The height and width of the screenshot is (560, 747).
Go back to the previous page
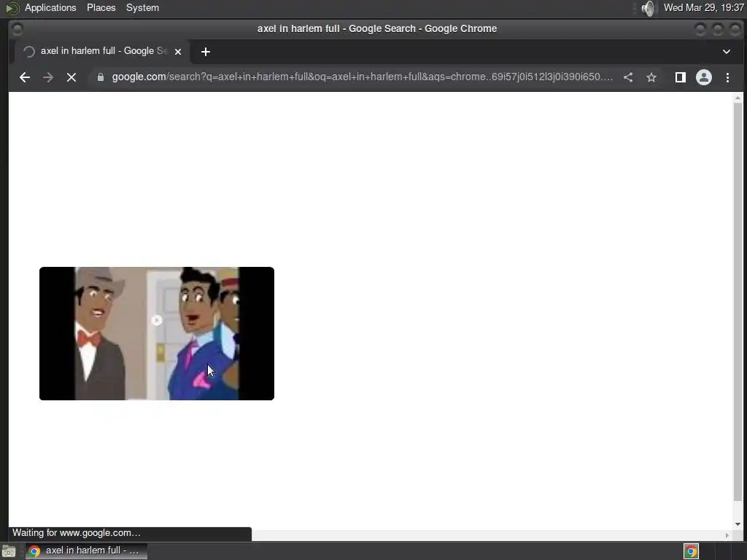tap(25, 77)
